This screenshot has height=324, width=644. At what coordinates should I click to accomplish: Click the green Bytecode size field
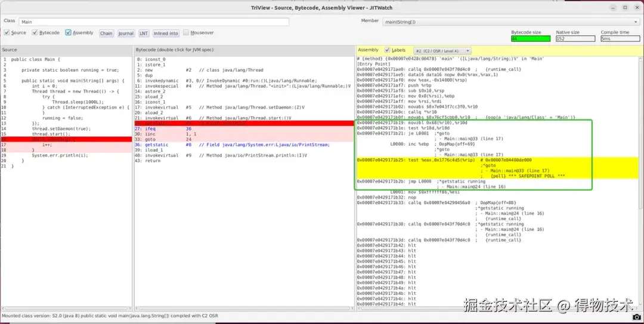click(x=531, y=39)
